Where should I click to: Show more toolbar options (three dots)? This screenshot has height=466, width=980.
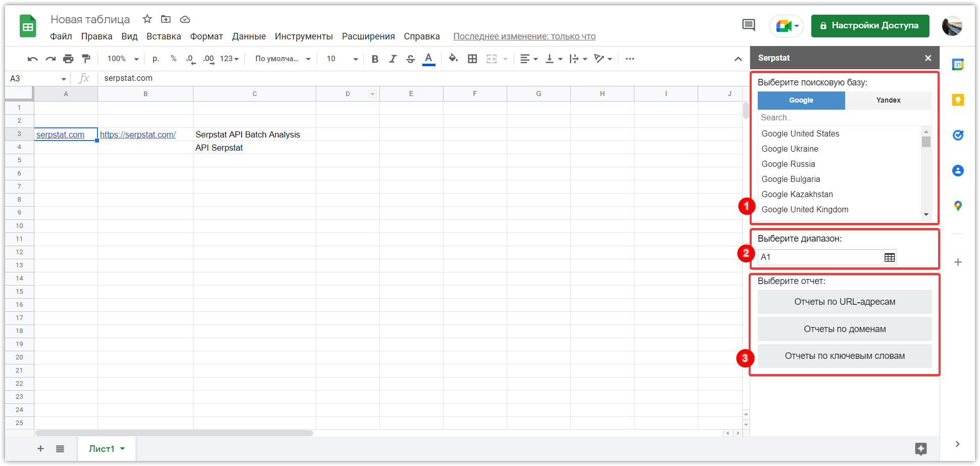pyautogui.click(x=630, y=59)
